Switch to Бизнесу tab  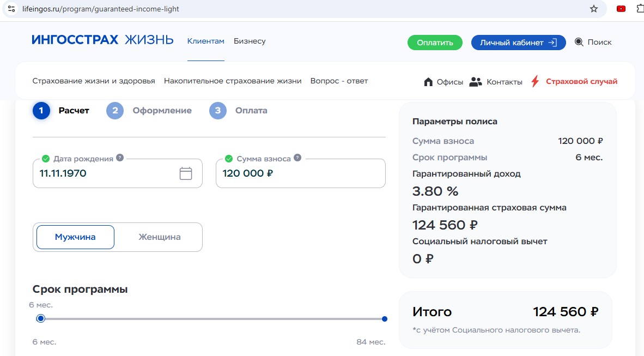tap(250, 41)
